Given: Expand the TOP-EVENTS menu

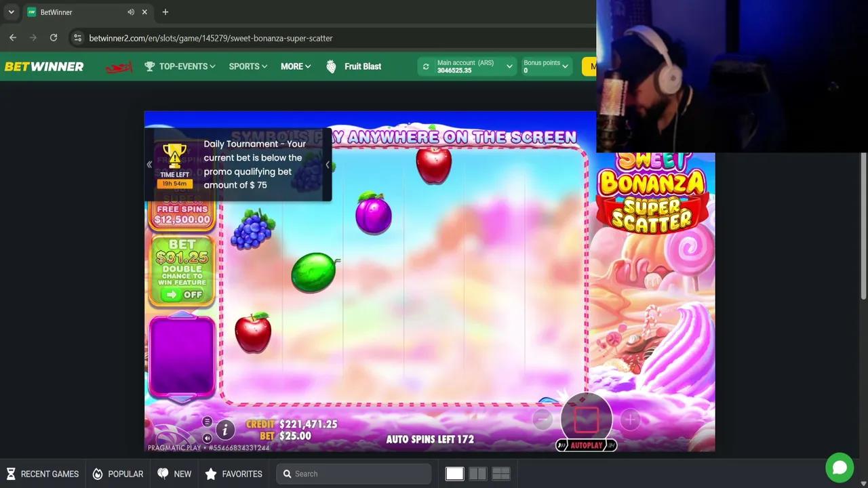Looking at the screenshot, I should coord(180,66).
